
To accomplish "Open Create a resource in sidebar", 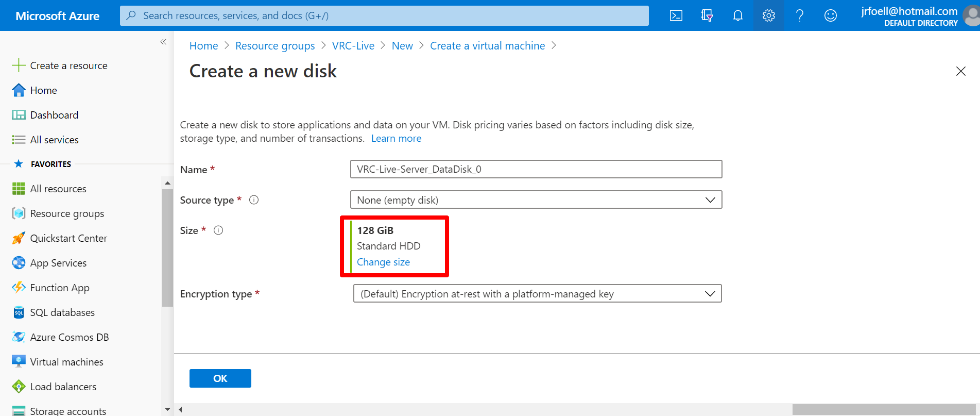I will (69, 65).
